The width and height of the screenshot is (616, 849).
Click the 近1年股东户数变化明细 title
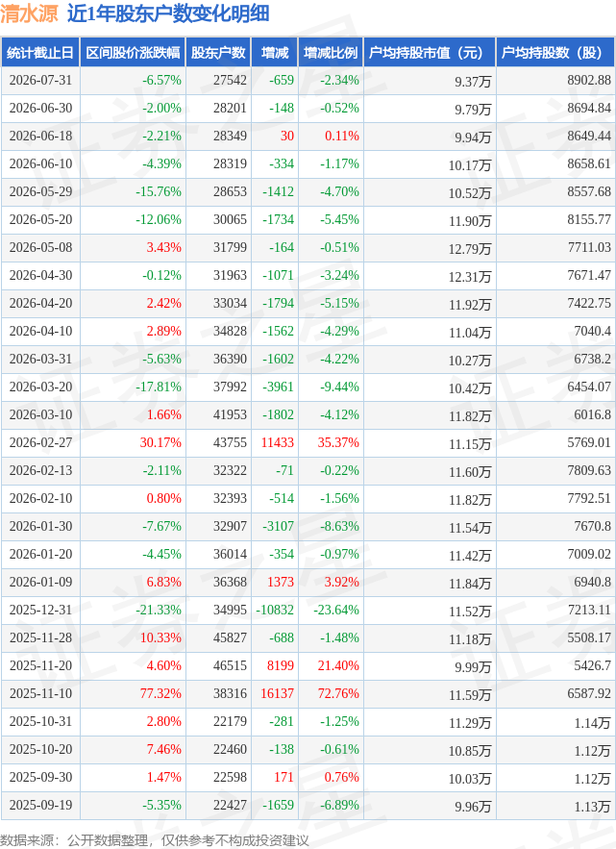pyautogui.click(x=168, y=14)
